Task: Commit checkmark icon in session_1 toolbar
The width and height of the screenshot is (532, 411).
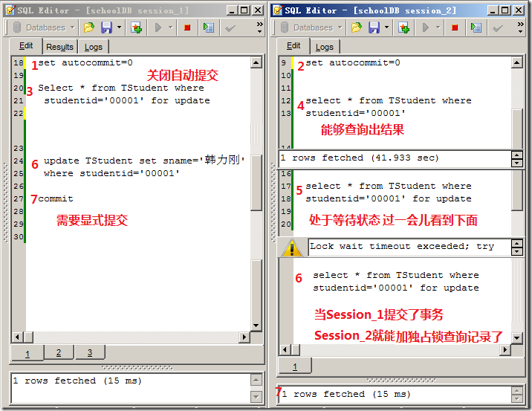Action: (x=230, y=27)
